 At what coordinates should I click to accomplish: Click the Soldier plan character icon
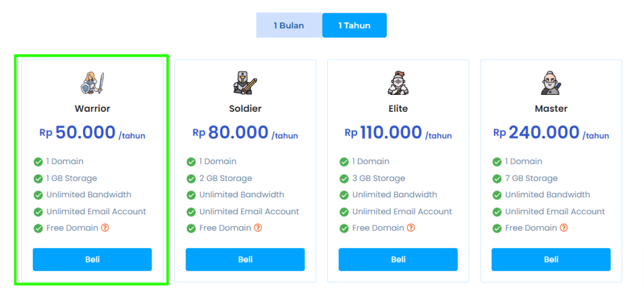point(245,82)
